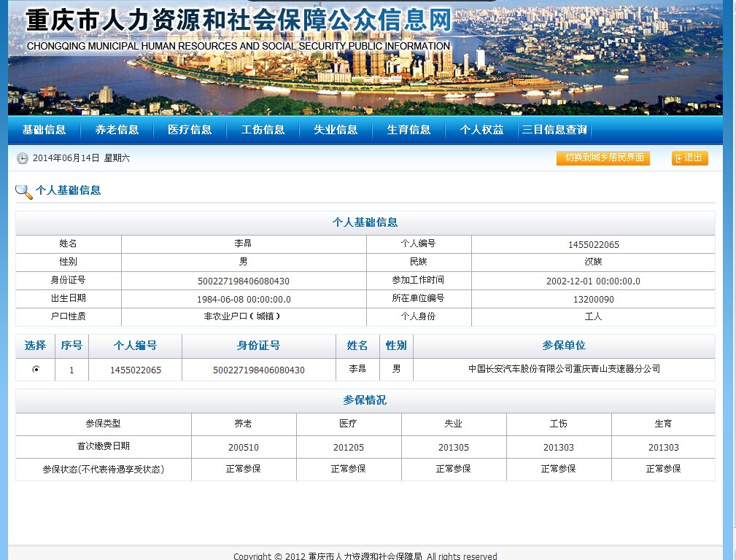
Task: Navigate to 失业信息 in the navigation bar
Action: tap(336, 130)
